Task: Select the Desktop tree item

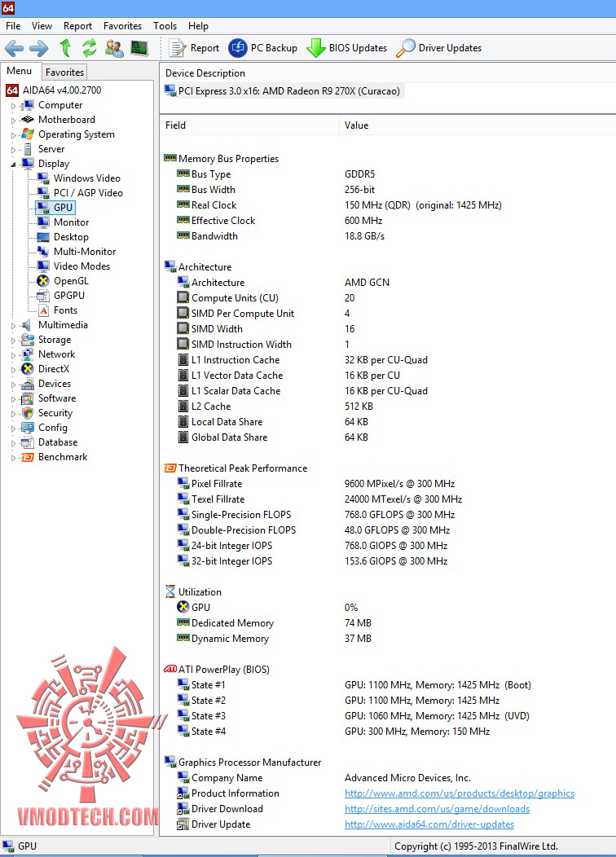Action: 71,237
